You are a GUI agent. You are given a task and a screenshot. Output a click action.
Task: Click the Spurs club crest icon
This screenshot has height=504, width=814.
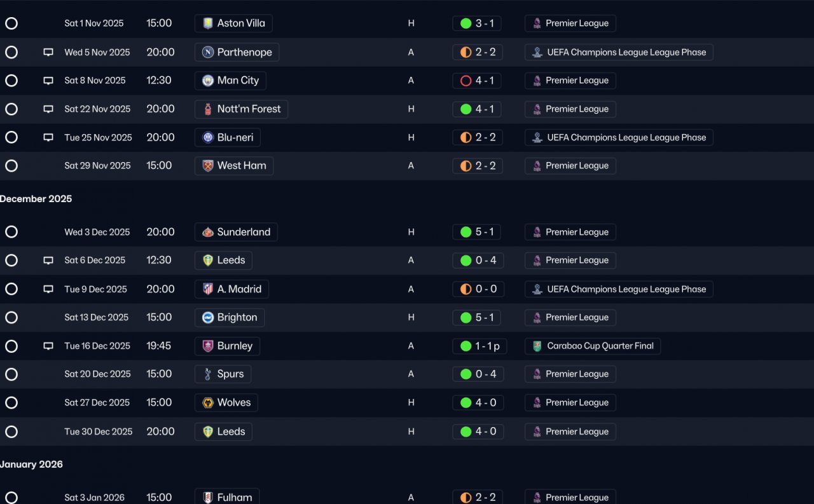coord(208,374)
